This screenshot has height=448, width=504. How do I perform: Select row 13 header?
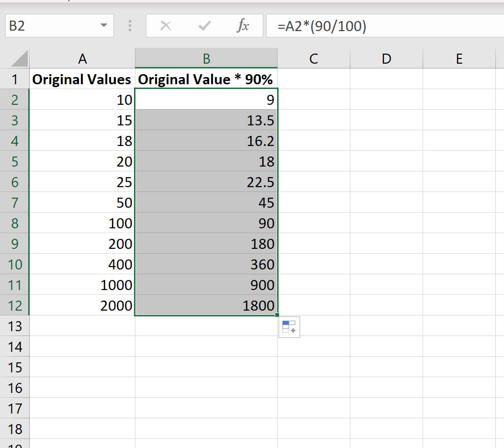pos(15,326)
